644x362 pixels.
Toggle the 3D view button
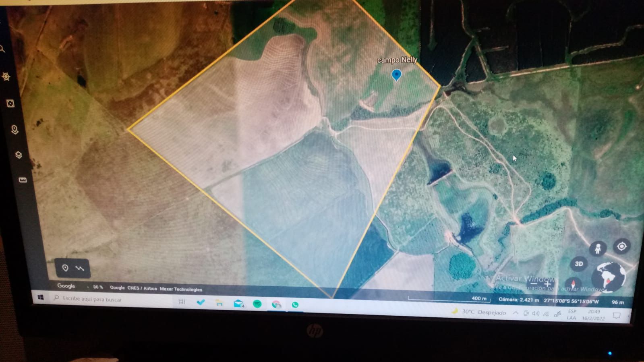(579, 264)
